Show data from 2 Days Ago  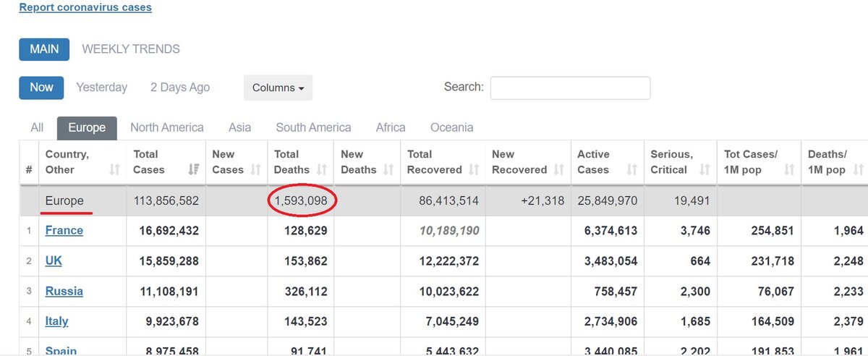click(180, 88)
